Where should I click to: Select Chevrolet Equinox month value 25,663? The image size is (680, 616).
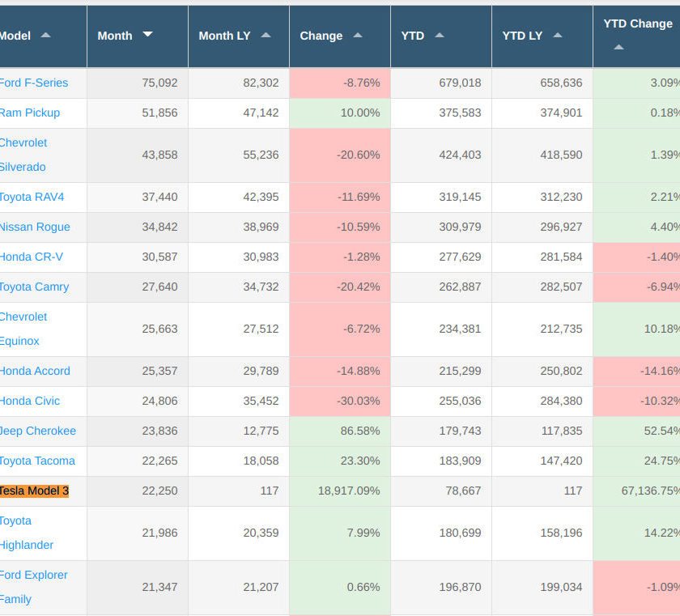[159, 329]
